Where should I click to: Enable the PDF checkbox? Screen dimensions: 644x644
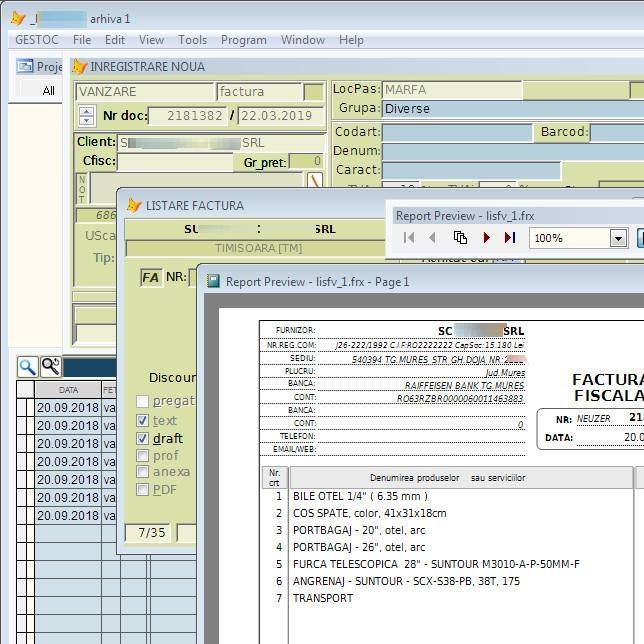coord(142,489)
